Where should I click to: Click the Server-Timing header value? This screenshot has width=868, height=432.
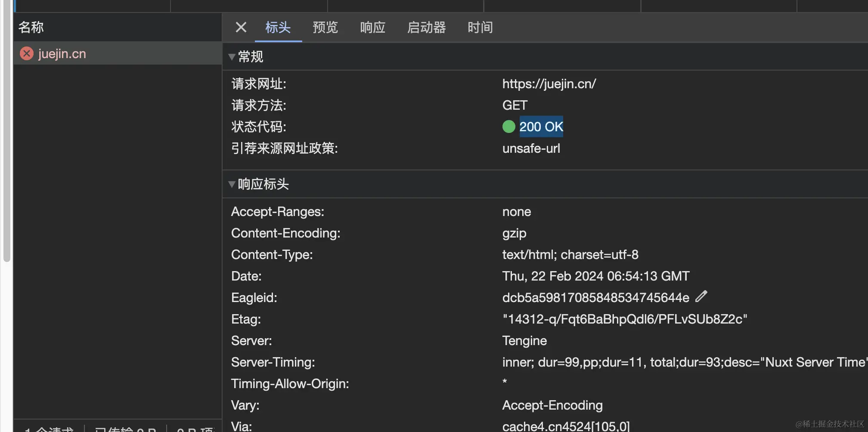[685, 362]
